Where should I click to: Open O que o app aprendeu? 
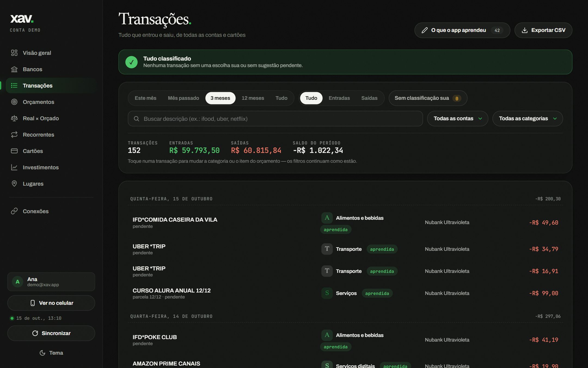(x=462, y=30)
